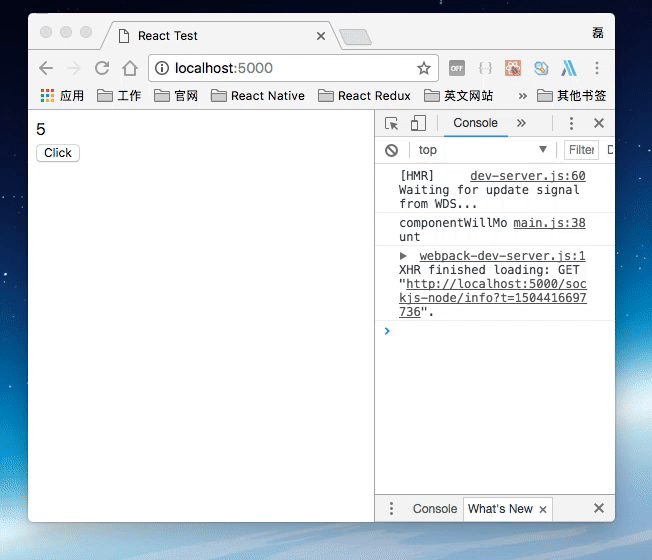The width and height of the screenshot is (652, 560).
Task: Expand the XHR finished loading message
Action: click(403, 256)
